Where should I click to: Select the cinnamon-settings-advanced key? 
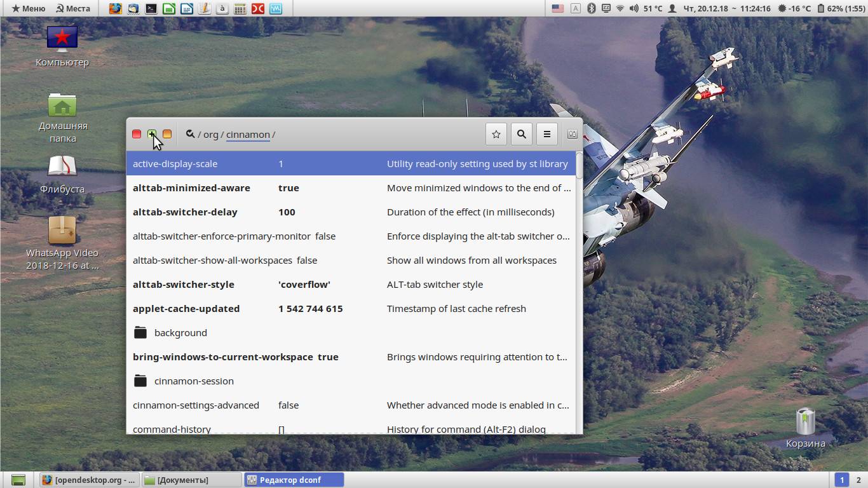[x=351, y=405]
